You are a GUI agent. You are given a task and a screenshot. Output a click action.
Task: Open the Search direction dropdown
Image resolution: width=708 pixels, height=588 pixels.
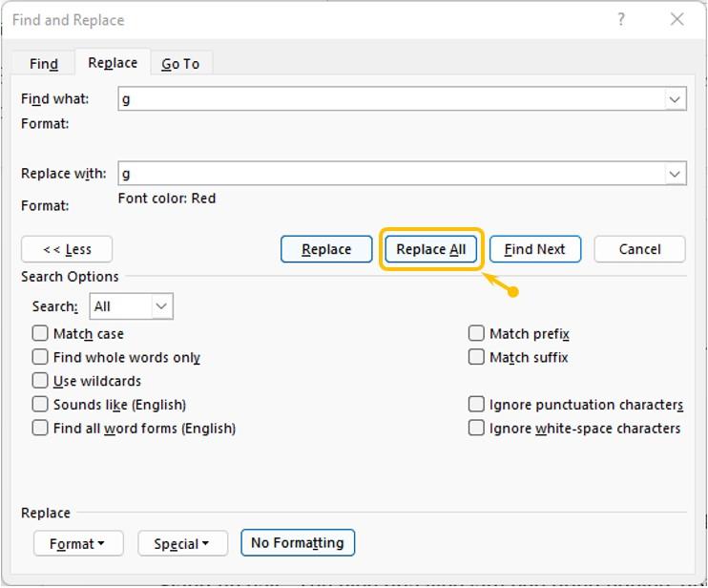point(161,306)
